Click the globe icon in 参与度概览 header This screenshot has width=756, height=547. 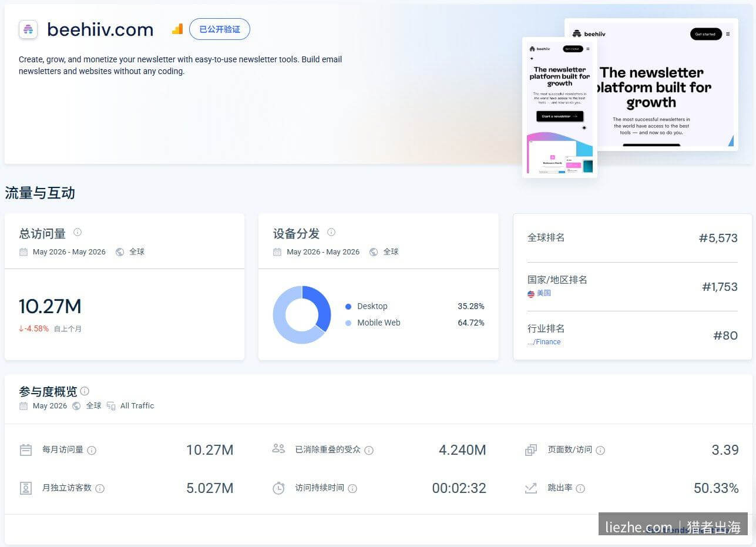[76, 406]
